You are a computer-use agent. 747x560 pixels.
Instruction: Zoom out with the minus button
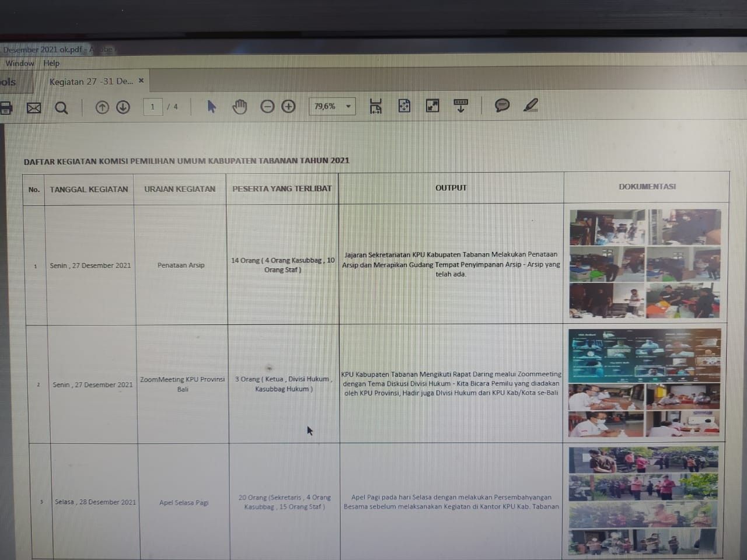267,106
